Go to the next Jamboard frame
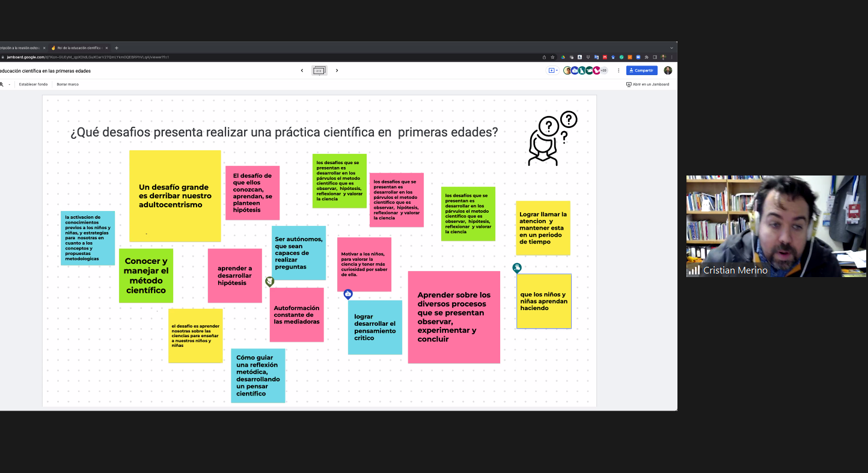 (337, 70)
